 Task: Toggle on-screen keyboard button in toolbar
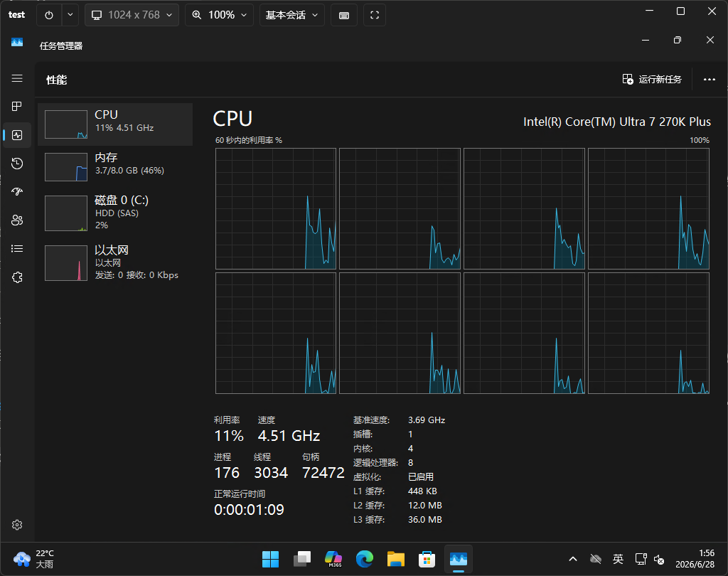click(x=344, y=15)
